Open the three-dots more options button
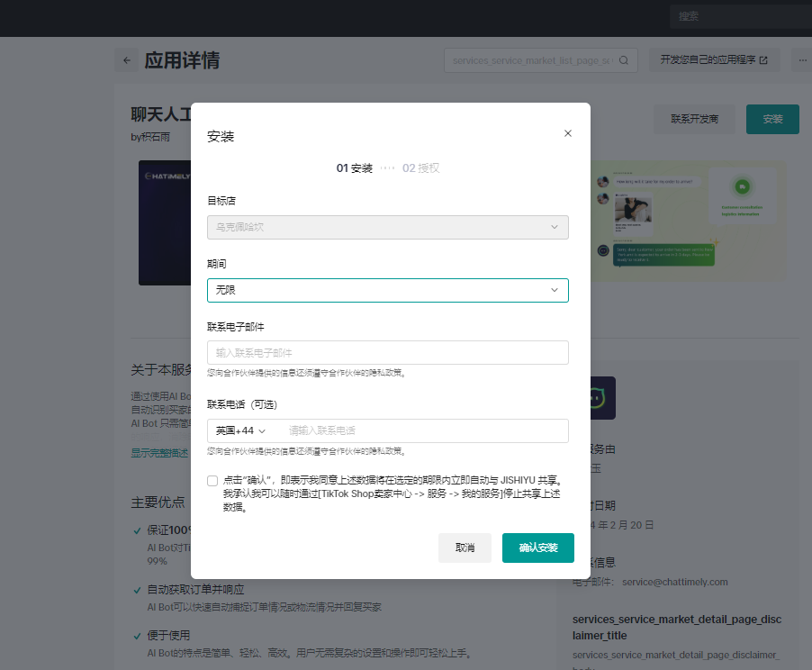The image size is (812, 670). tap(801, 60)
